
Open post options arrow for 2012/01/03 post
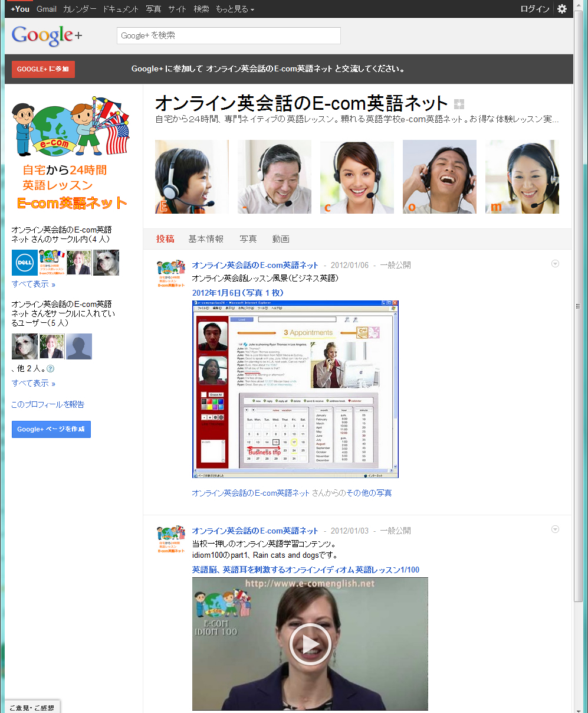click(x=555, y=529)
